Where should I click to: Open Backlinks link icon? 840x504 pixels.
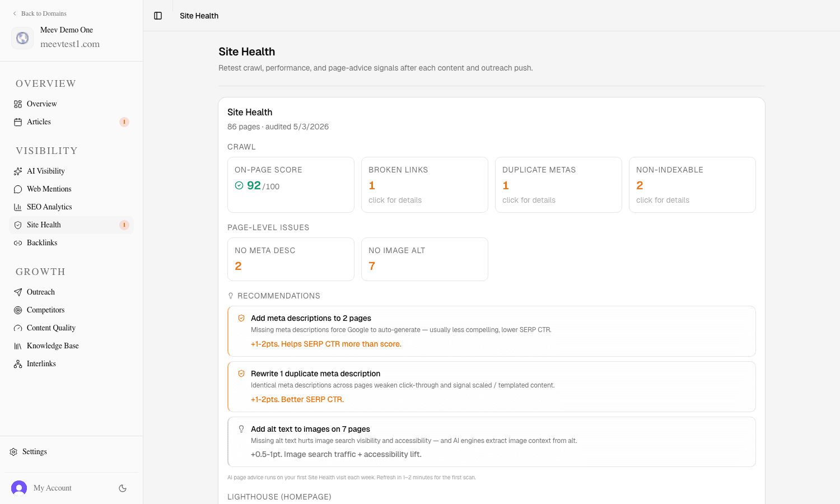(x=18, y=243)
